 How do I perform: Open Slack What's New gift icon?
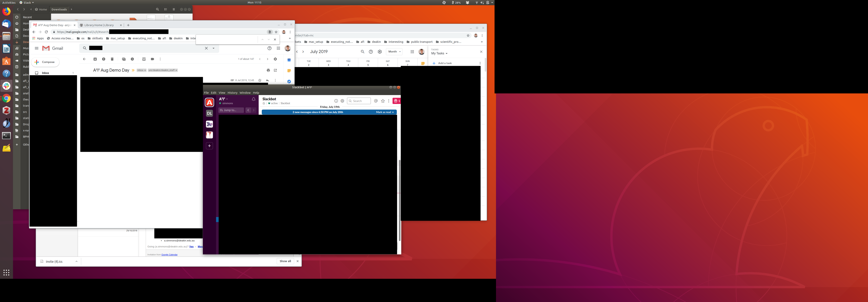[x=397, y=101]
